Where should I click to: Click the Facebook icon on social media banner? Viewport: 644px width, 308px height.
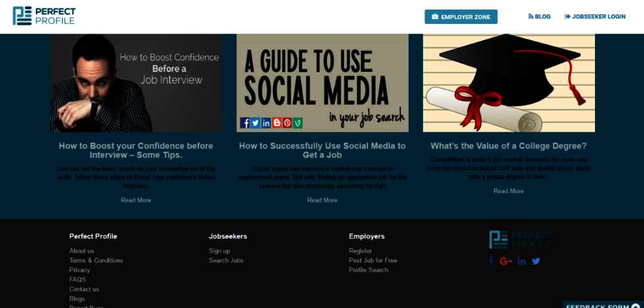coord(245,123)
